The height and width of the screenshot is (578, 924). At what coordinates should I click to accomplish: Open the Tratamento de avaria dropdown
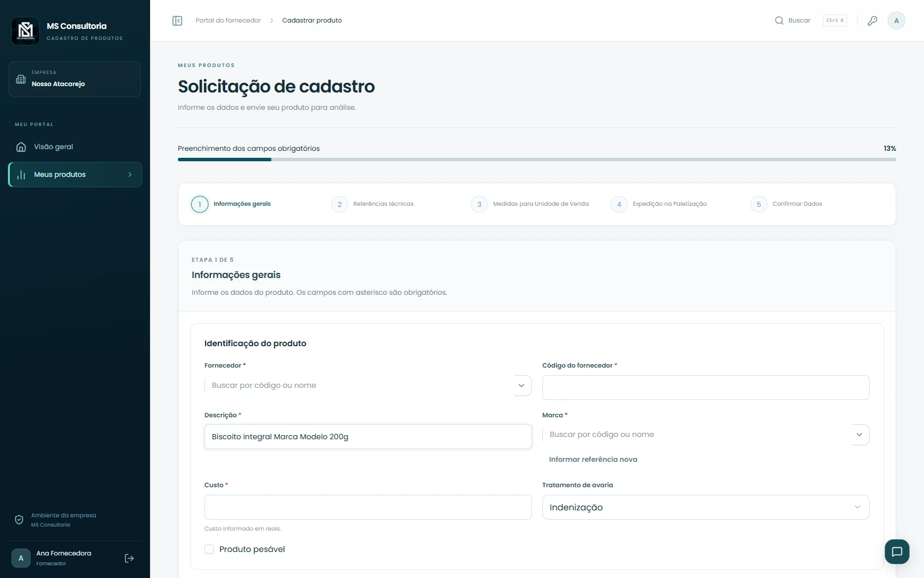click(706, 507)
